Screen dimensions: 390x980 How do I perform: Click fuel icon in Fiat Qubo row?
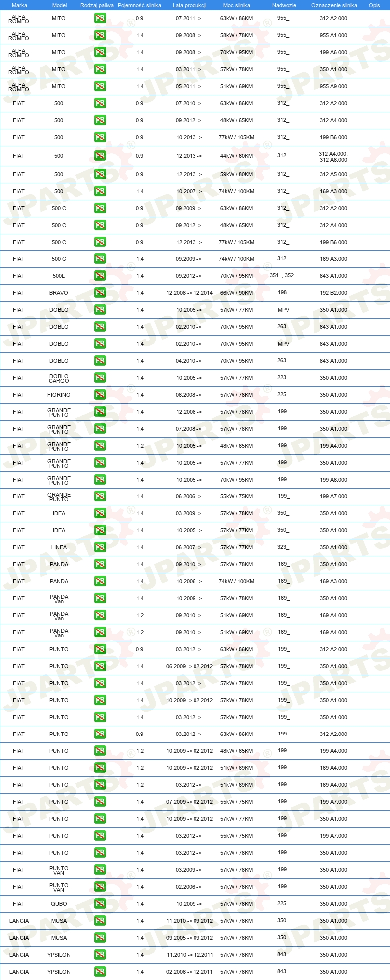[x=100, y=904]
